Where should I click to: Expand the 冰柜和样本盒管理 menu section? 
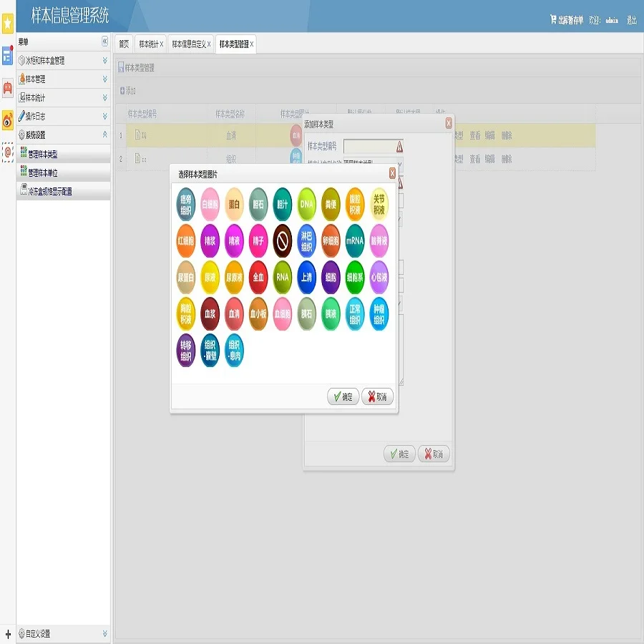(x=63, y=60)
